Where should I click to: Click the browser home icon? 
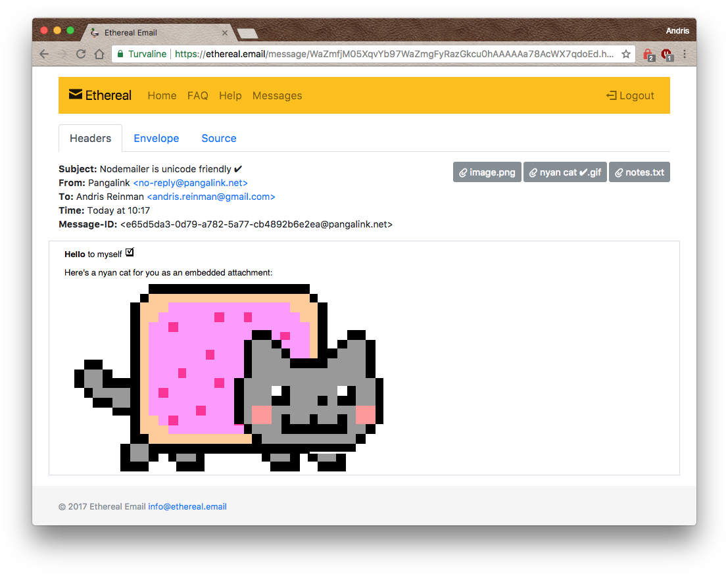[99, 54]
